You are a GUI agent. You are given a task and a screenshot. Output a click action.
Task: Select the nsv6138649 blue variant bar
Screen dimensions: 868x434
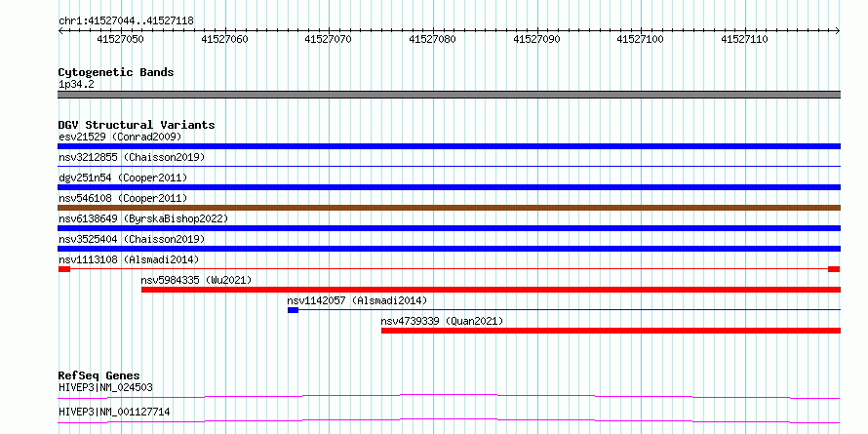pos(449,228)
